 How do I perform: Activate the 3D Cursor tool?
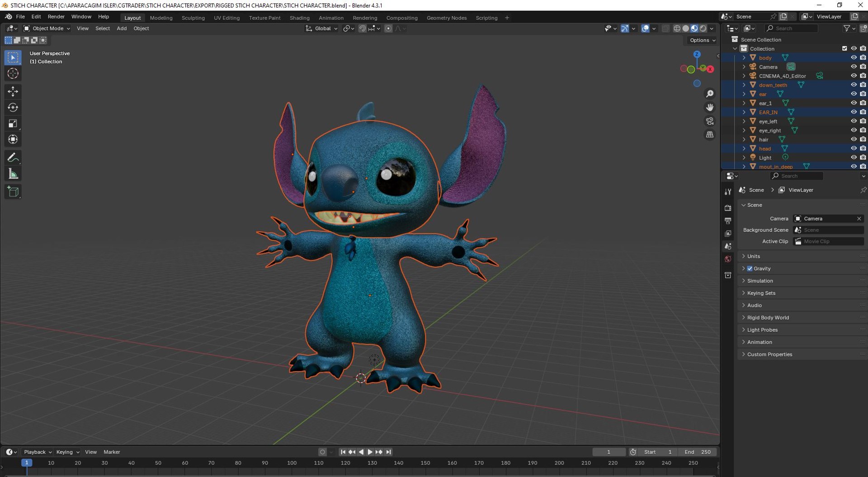(x=13, y=73)
